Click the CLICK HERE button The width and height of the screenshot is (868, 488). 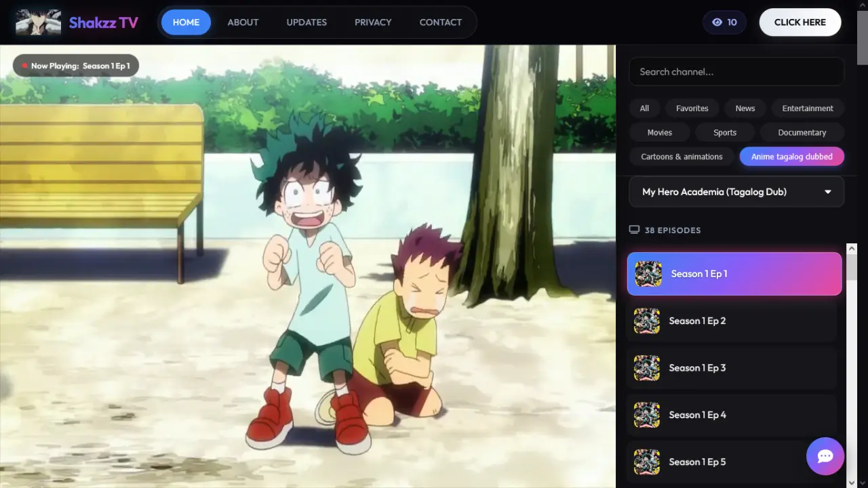[x=800, y=22]
